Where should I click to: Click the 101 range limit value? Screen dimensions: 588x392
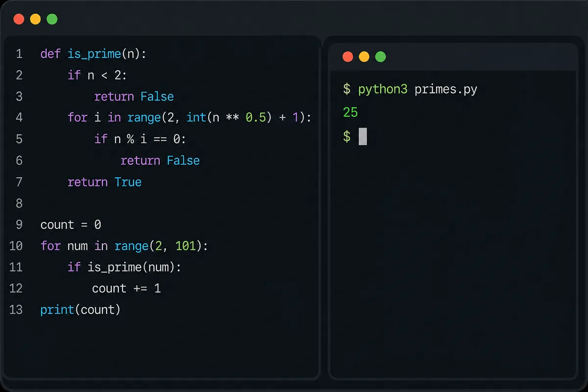[x=185, y=246]
